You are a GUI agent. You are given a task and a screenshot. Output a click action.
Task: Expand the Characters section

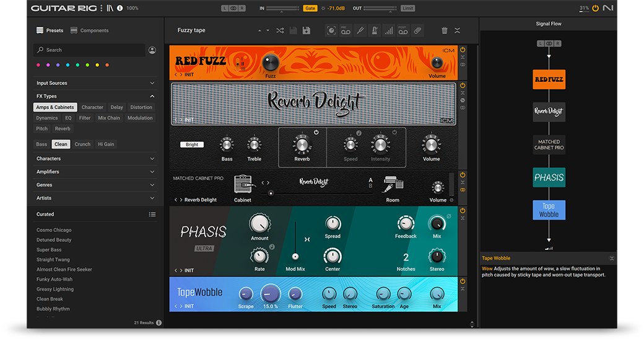click(x=95, y=159)
